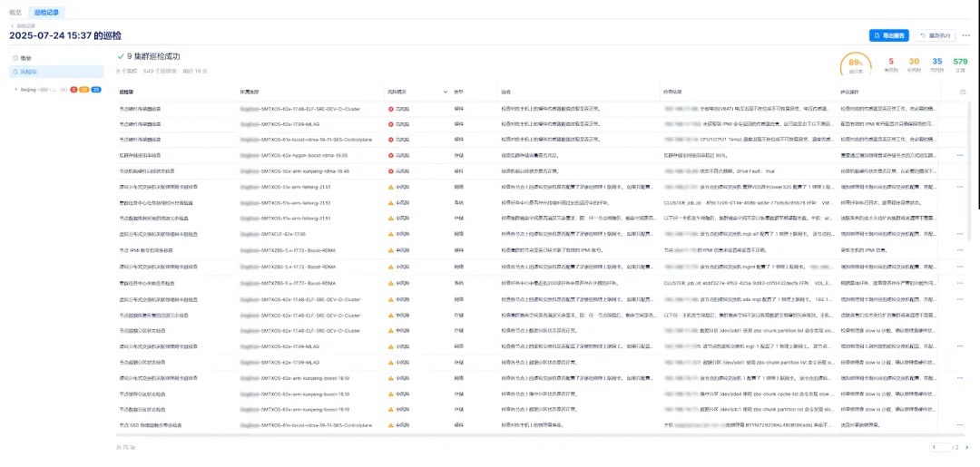Click the 579 正常 count statistic
This screenshot has height=467, width=980.
pyautogui.click(x=961, y=63)
